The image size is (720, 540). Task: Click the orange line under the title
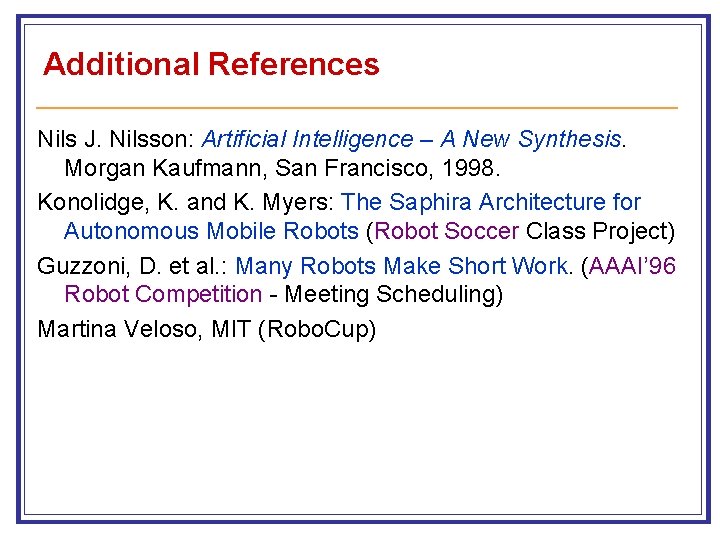point(356,107)
